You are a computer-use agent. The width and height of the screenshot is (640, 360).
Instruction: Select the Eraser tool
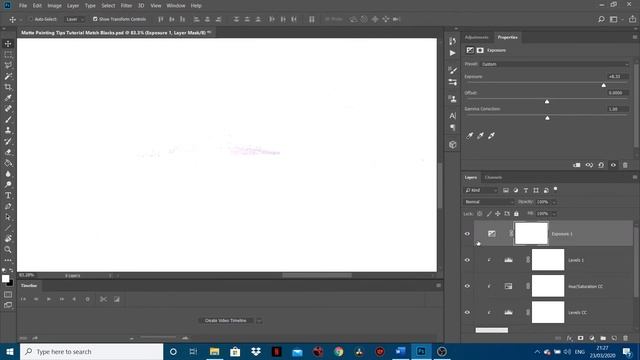[8, 152]
